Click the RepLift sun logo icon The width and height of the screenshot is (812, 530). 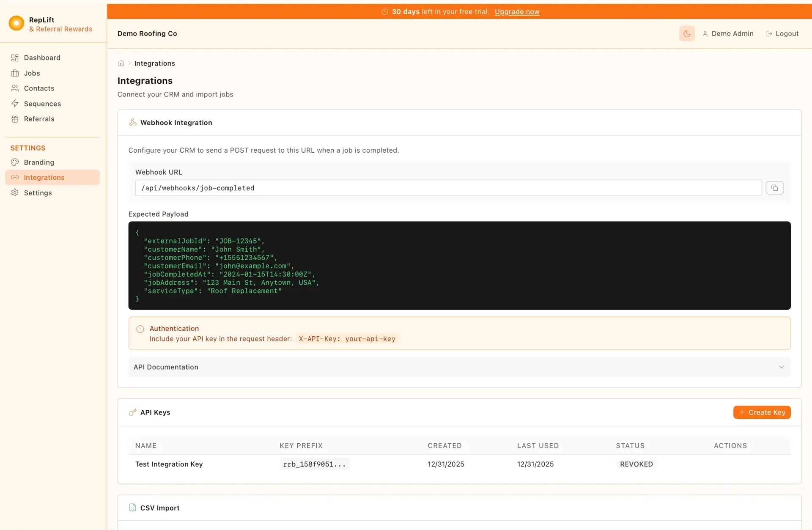pos(16,23)
